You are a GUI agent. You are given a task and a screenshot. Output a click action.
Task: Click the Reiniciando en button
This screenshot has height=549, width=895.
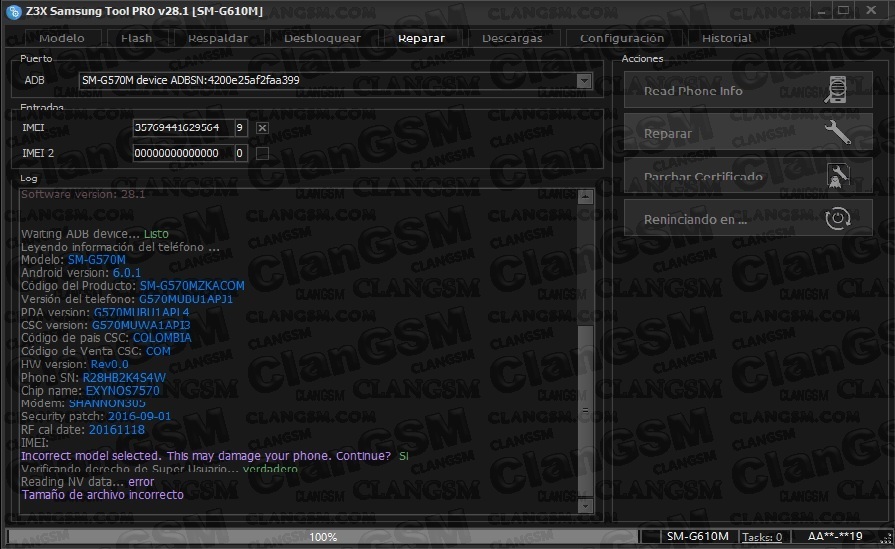tap(748, 219)
